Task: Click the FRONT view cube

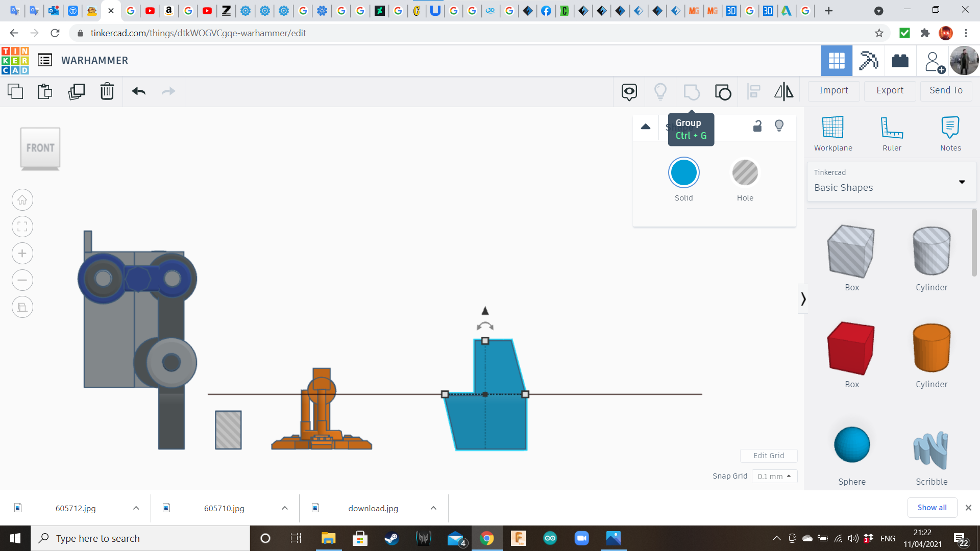Action: (x=40, y=148)
